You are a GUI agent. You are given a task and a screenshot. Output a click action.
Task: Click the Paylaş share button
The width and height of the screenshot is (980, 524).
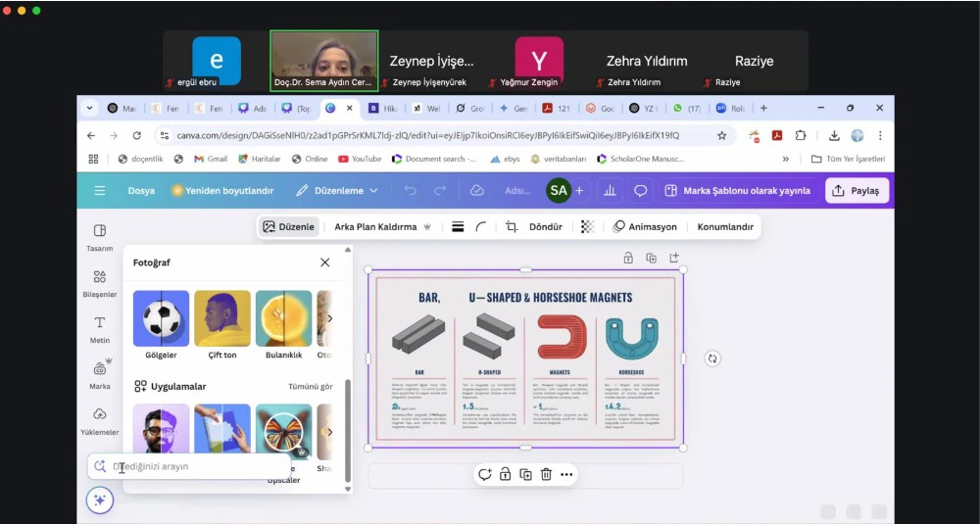(x=856, y=190)
